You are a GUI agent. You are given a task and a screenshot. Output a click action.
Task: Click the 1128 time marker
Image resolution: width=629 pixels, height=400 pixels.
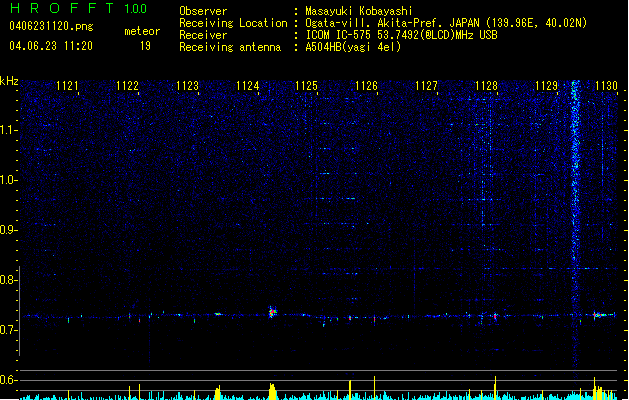coord(486,86)
